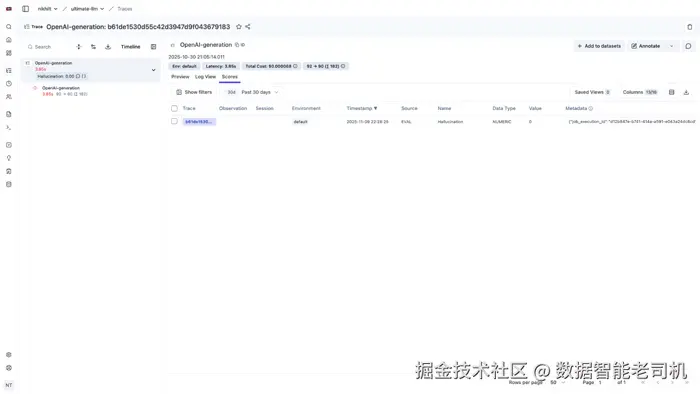
Task: Open nikhilt organization dropdown
Action: click(47, 8)
